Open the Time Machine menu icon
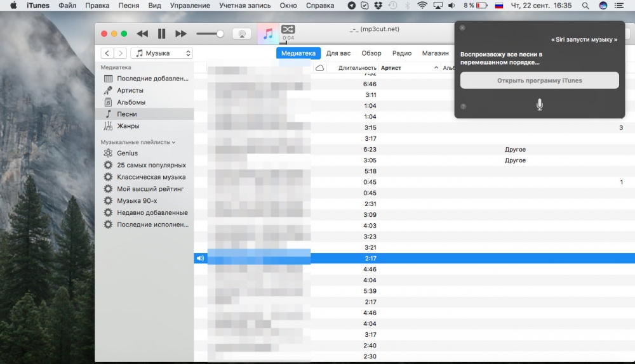 point(392,5)
